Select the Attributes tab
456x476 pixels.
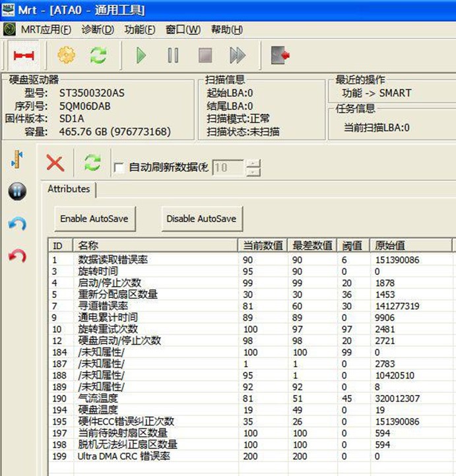[x=69, y=189]
